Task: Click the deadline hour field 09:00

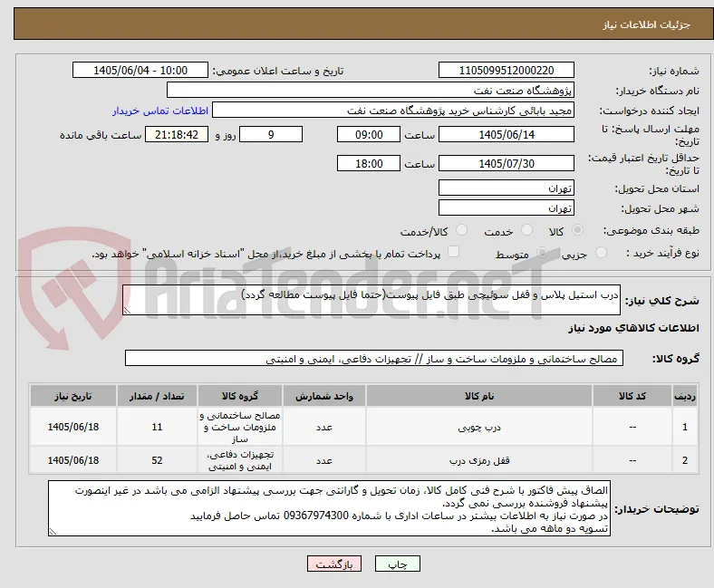Action: 369,134
